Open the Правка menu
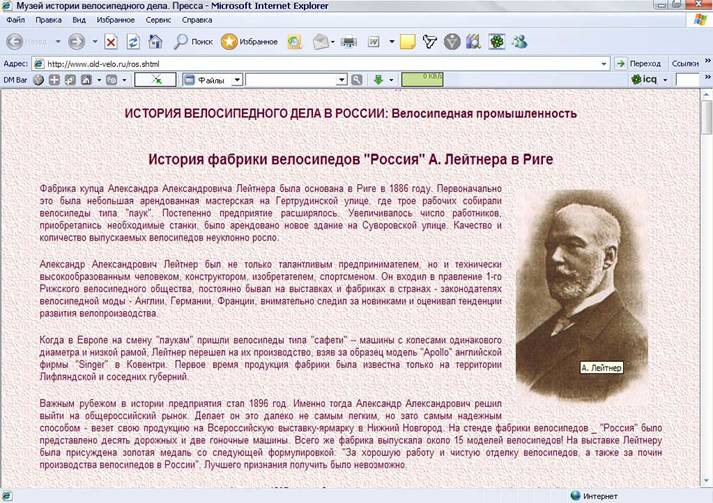This screenshot has width=713, height=503. point(48,20)
